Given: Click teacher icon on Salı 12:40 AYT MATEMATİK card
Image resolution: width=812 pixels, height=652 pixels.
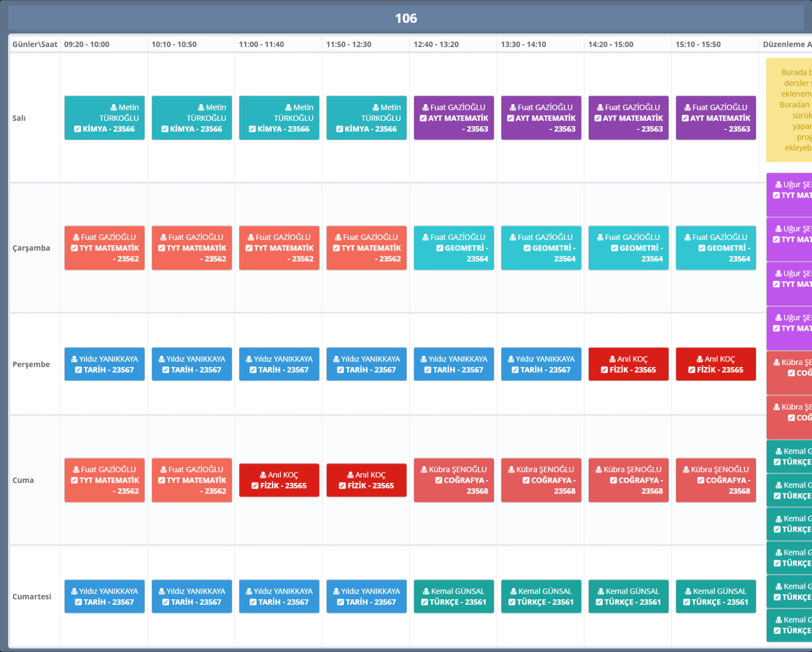Looking at the screenshot, I should [x=425, y=108].
